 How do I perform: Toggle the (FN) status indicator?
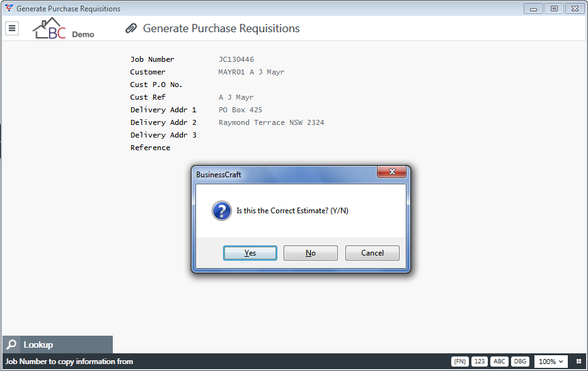click(x=460, y=362)
